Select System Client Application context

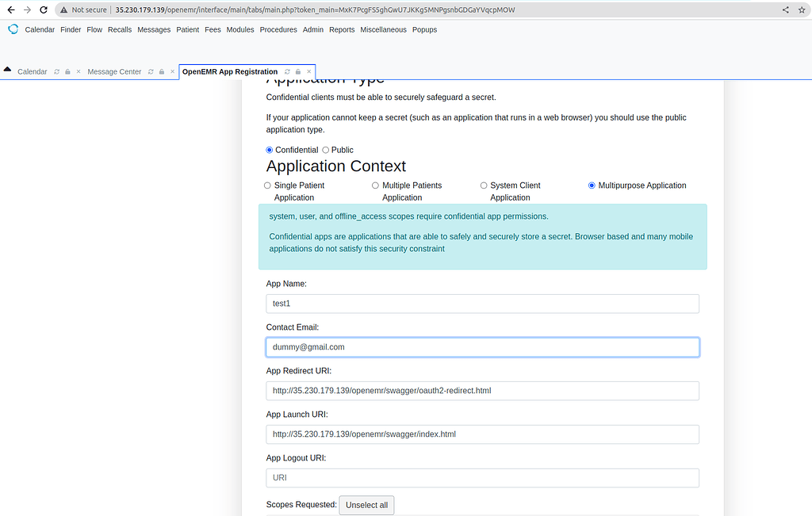pyautogui.click(x=483, y=185)
